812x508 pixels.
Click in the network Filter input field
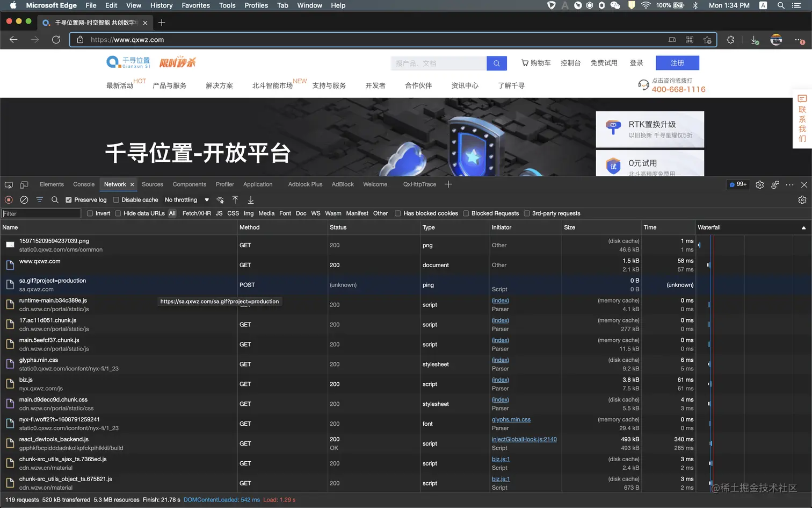(x=41, y=213)
